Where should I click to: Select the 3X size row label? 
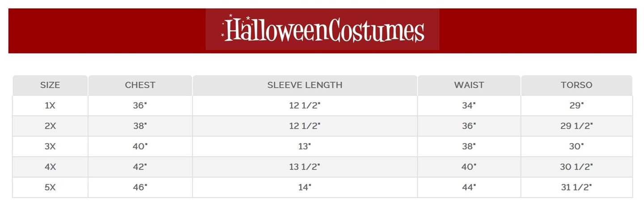50,147
